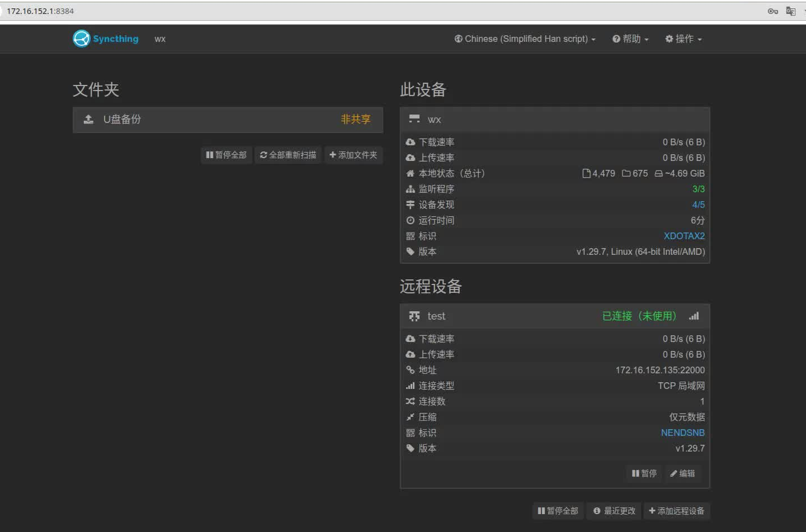Pause all remote devices at the bottom
The width and height of the screenshot is (806, 532).
(558, 510)
